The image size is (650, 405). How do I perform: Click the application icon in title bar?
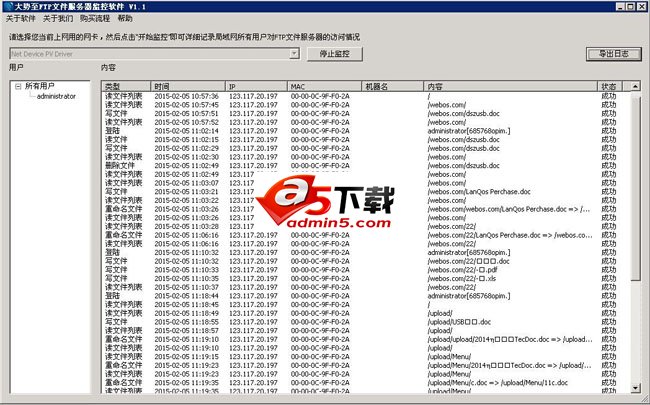[7, 6]
